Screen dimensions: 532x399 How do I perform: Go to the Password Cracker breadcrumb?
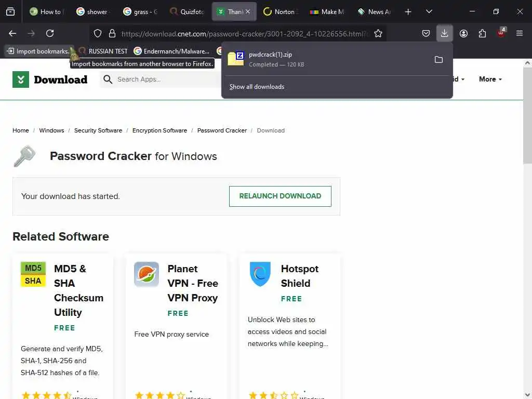click(222, 130)
